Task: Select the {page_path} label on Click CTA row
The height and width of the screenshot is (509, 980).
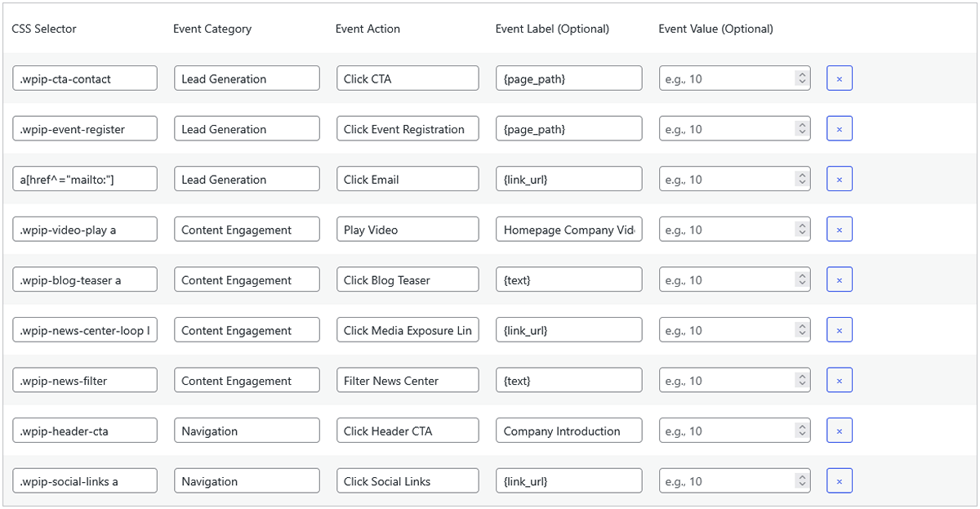Action: [568, 78]
